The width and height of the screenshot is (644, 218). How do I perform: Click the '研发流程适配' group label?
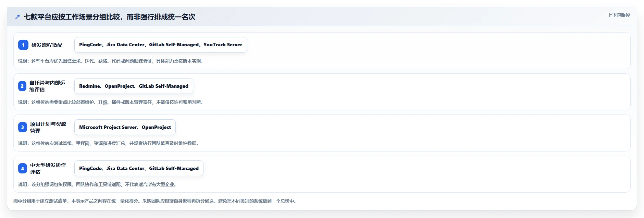click(x=47, y=45)
